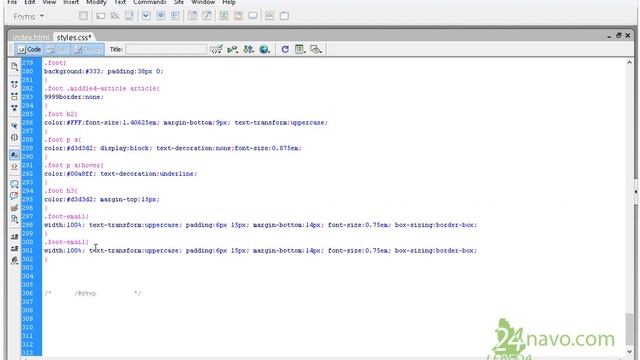Image resolution: width=640 pixels, height=360 pixels.
Task: Insert a Radio Group form element
Action: coord(175,16)
